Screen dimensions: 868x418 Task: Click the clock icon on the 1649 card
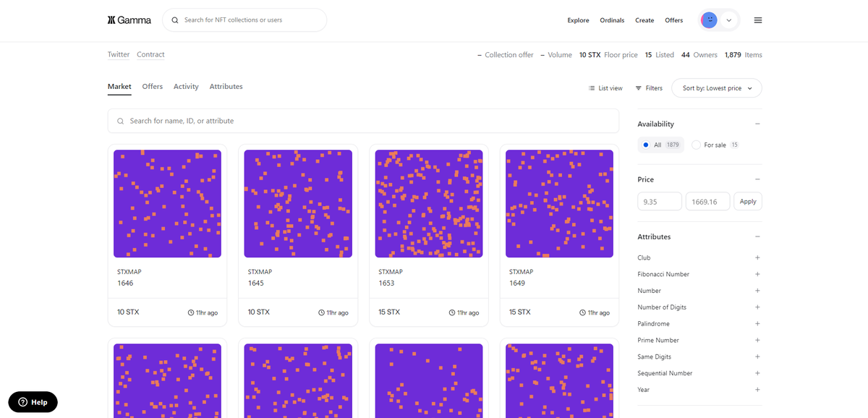pyautogui.click(x=583, y=313)
